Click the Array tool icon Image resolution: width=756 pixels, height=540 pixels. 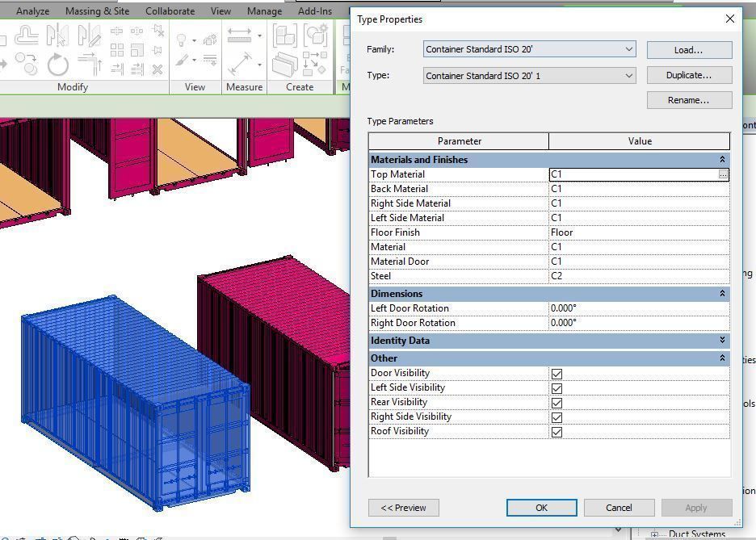point(117,50)
